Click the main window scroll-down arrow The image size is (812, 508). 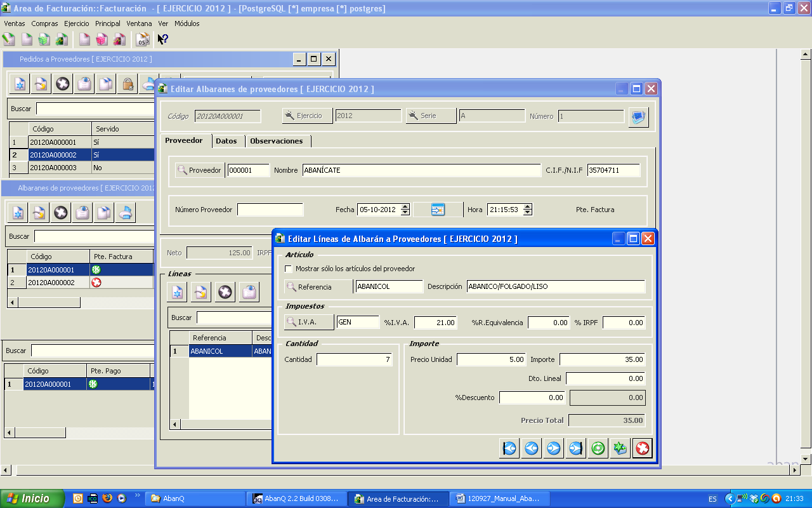click(x=805, y=458)
